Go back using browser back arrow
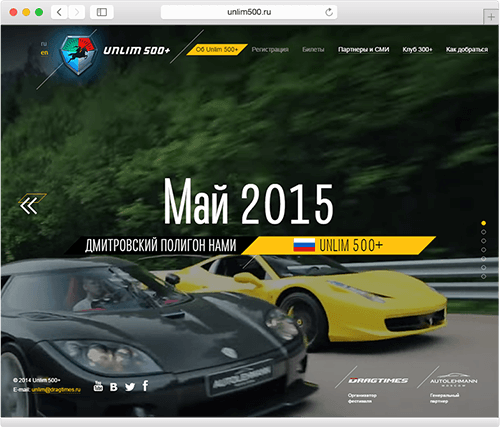This screenshot has height=427, width=500. coord(59,12)
